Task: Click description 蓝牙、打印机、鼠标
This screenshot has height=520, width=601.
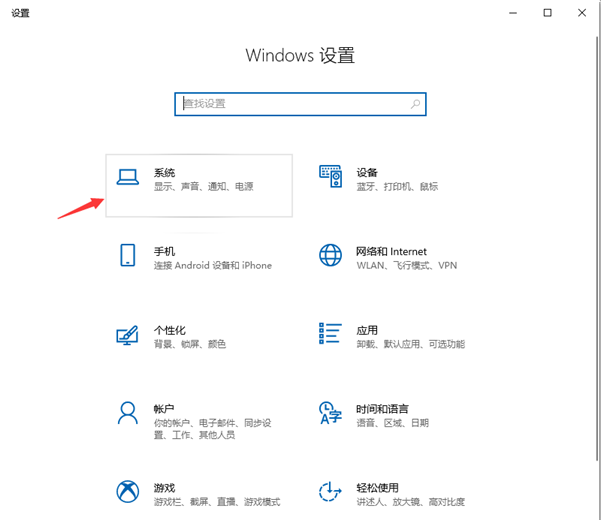Action: tap(397, 187)
